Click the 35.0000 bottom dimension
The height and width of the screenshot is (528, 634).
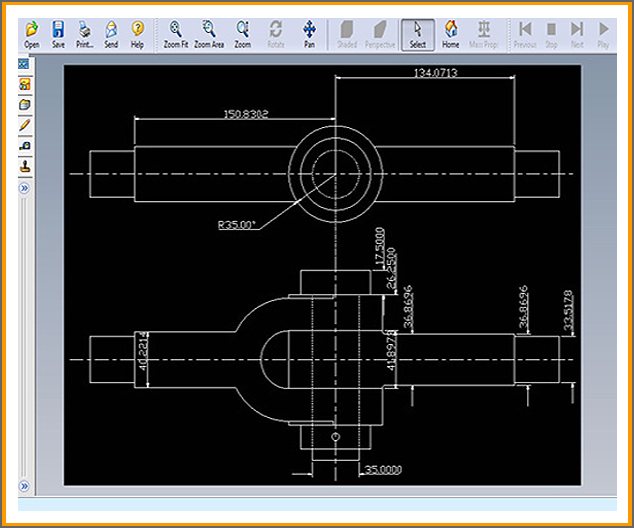[x=383, y=470]
